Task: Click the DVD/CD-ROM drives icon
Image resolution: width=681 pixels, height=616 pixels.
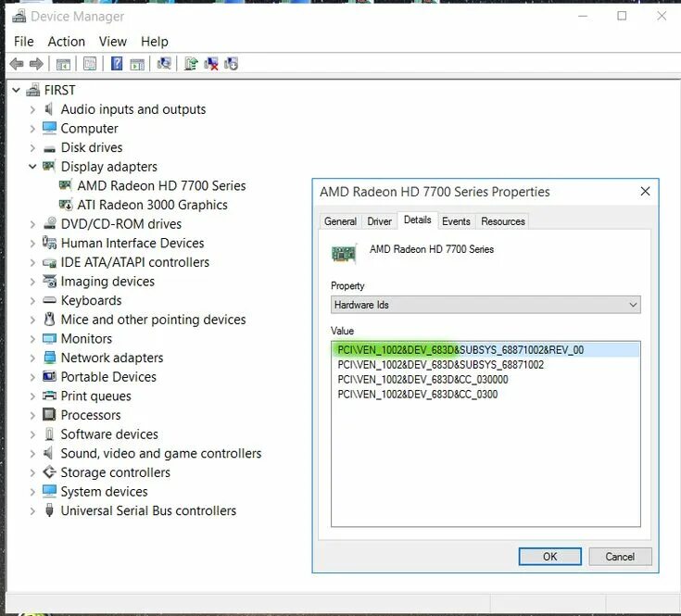Action: 50,223
